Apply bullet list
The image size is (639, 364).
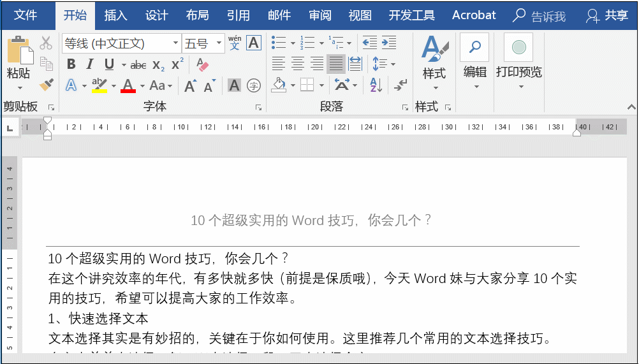click(279, 42)
